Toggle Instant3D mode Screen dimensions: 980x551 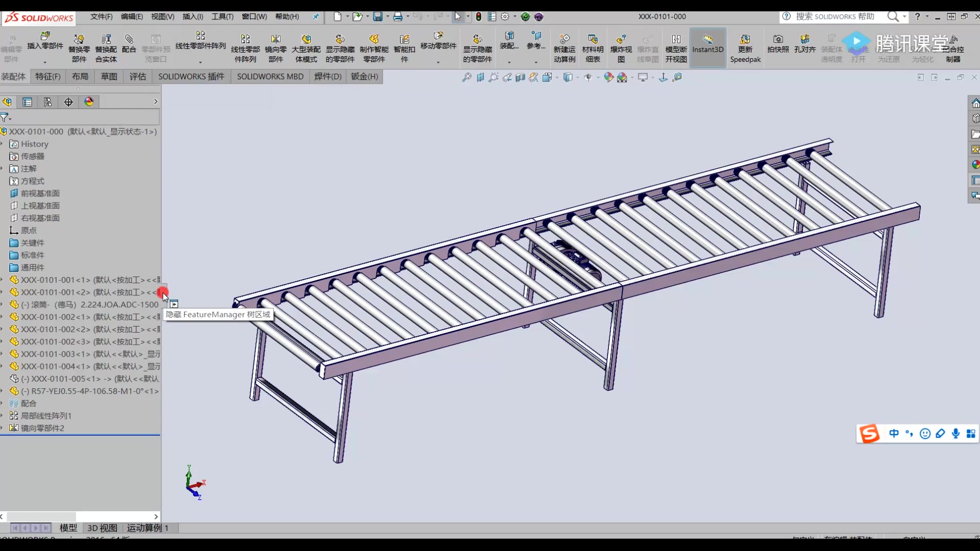click(707, 47)
